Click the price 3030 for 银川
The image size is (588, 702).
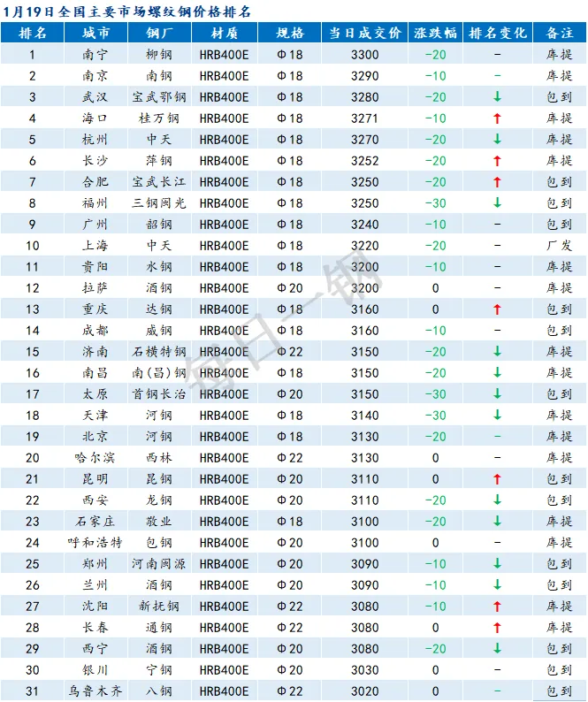pos(364,670)
